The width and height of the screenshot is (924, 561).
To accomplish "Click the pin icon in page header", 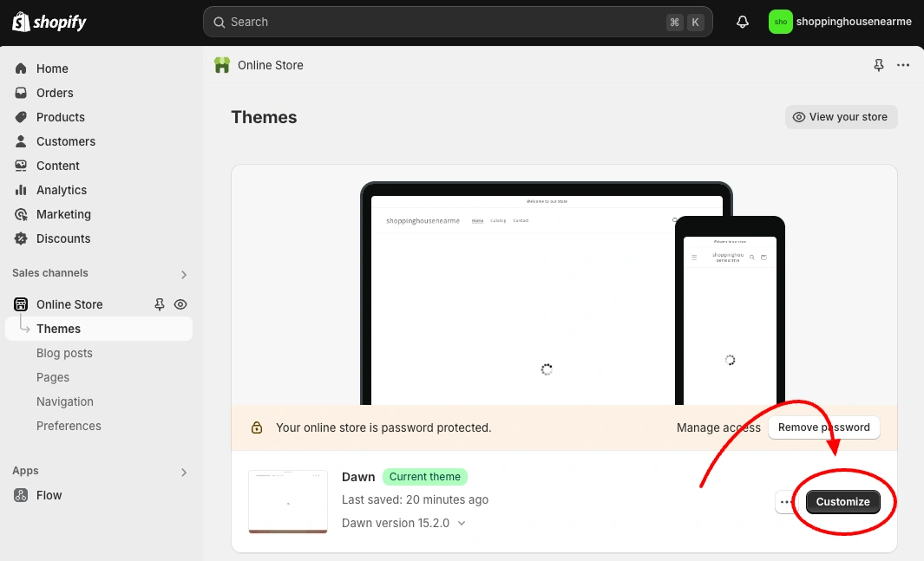I will tap(879, 65).
